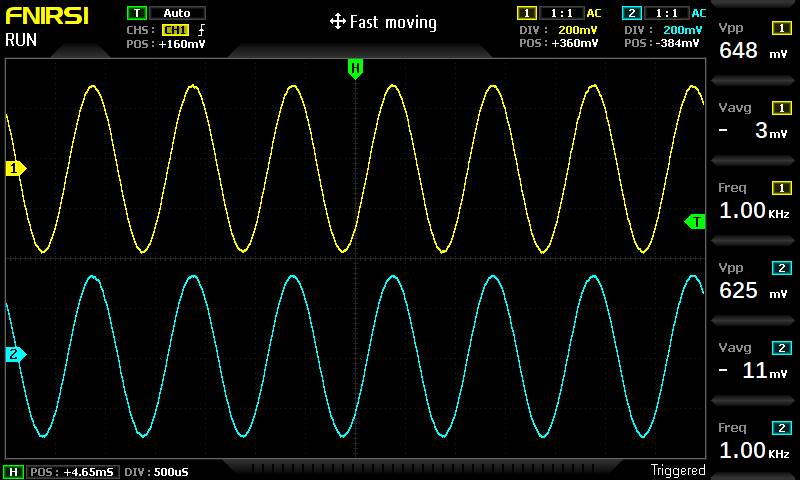Click the green T trigger mode badge

(137, 13)
